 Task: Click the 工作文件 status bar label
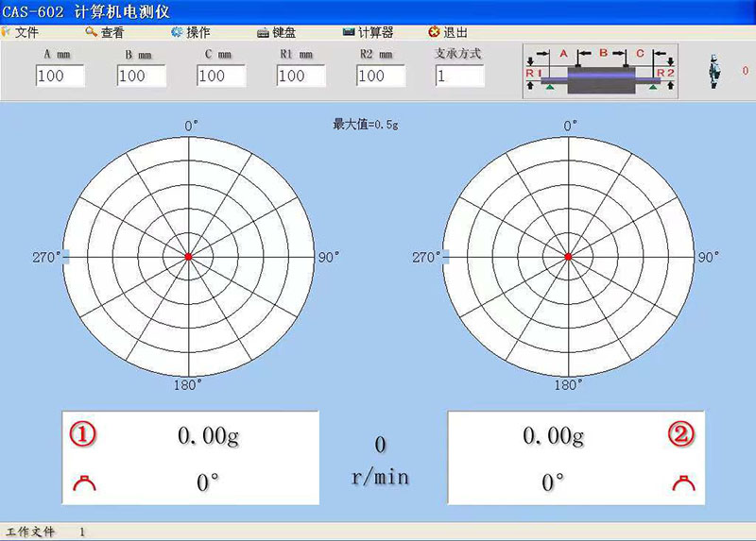coord(30,532)
